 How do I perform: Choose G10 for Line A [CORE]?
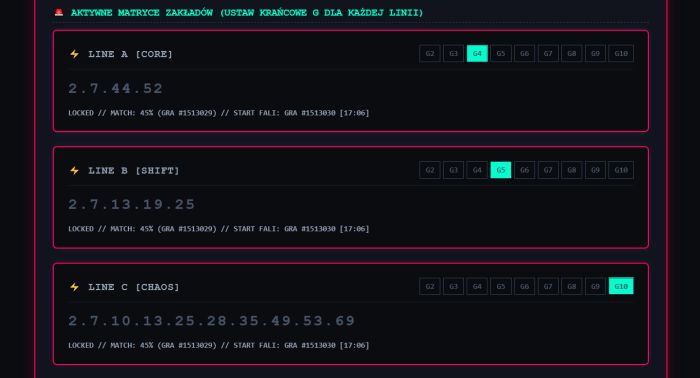click(621, 54)
